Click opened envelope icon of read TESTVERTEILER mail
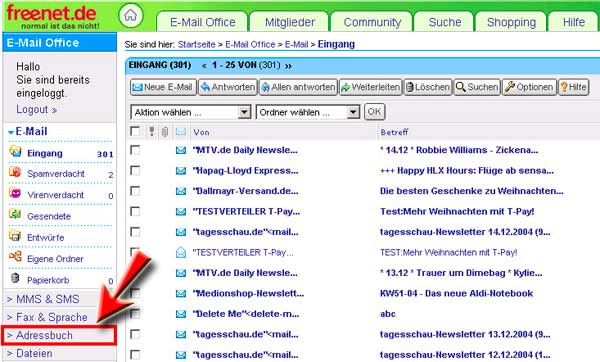The width and height of the screenshot is (600, 362). point(181,252)
